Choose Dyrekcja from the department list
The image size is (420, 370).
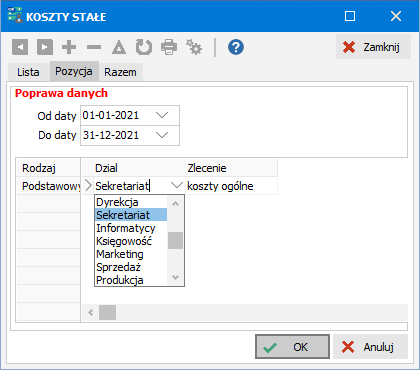131,202
